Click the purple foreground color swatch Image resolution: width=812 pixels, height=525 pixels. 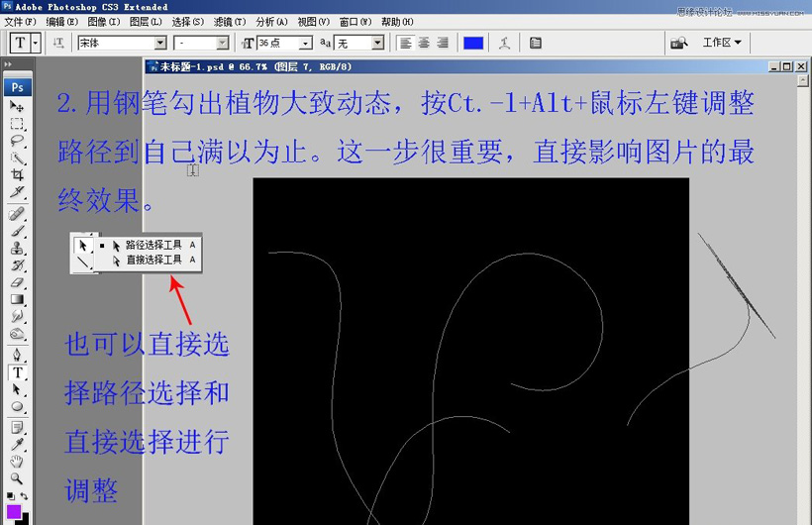click(x=14, y=511)
